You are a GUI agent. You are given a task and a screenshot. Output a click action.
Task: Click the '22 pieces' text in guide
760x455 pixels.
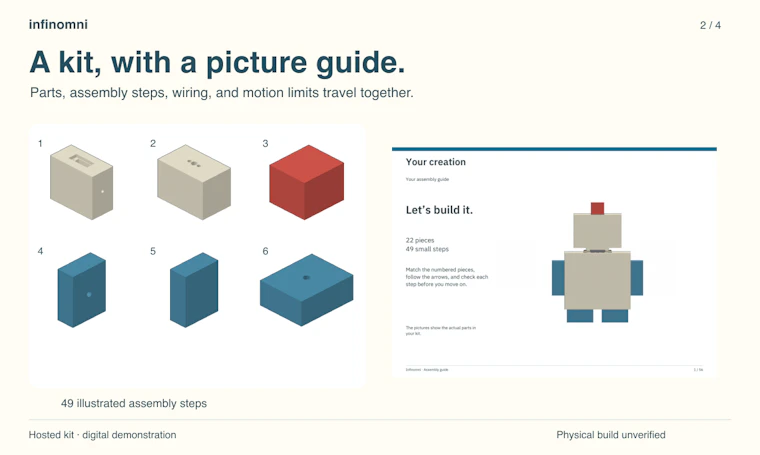click(x=420, y=240)
